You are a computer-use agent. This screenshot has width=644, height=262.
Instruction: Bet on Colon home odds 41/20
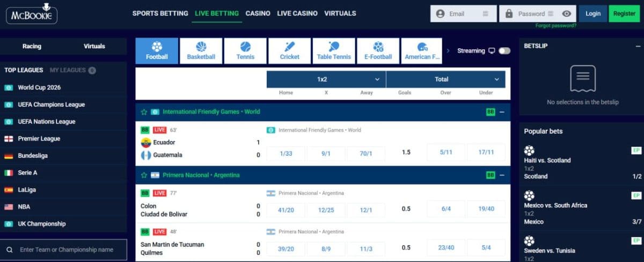[x=286, y=209]
